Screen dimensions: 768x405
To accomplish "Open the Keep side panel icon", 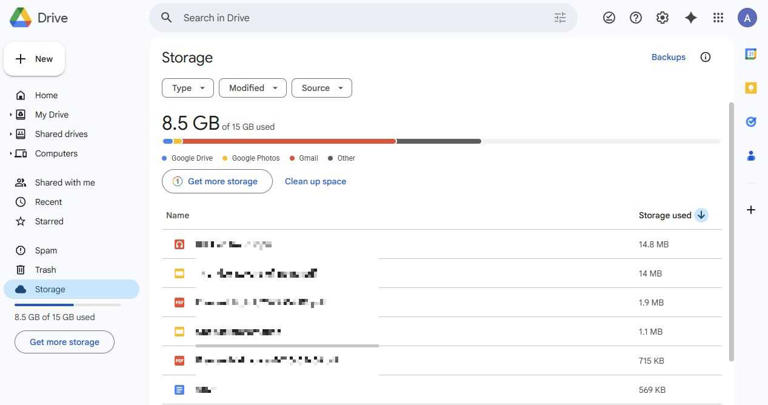I will (x=750, y=88).
